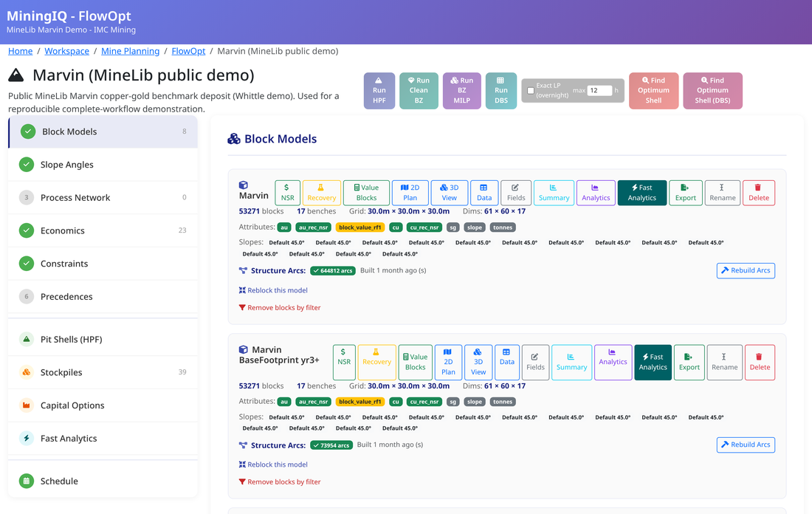Show Summary for Marvin BaseFootprint yr3+
The image size is (812, 514).
point(571,362)
